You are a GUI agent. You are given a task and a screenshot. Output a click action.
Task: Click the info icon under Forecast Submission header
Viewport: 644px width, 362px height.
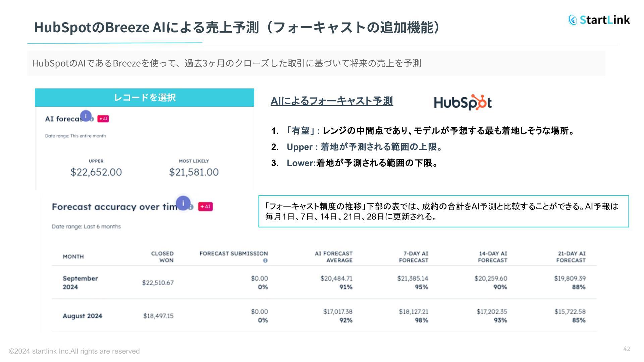(265, 260)
